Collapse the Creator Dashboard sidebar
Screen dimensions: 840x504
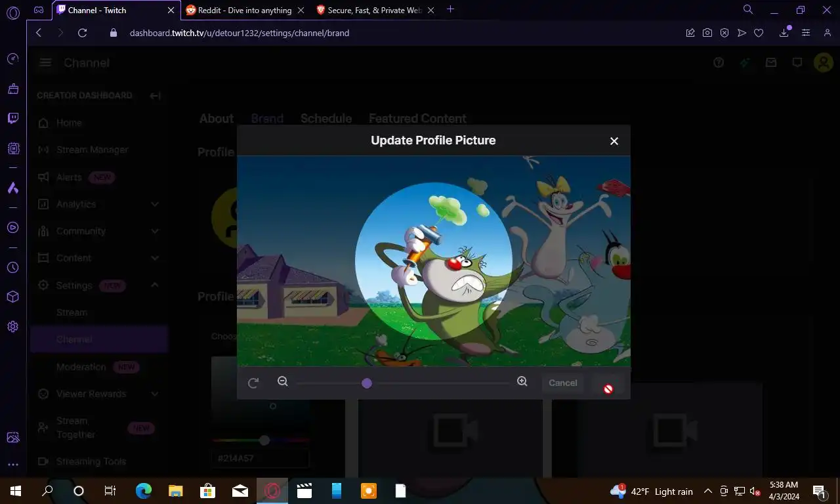155,96
